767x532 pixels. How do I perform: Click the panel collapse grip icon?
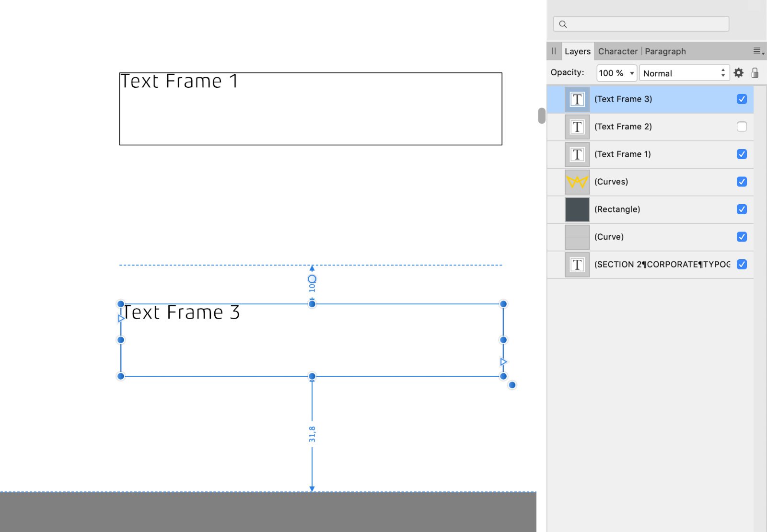[x=554, y=51]
